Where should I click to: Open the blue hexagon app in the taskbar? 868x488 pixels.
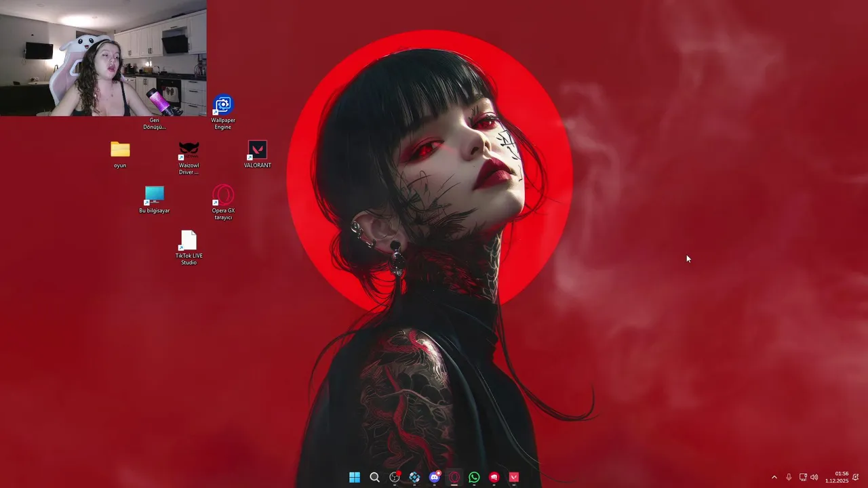(x=414, y=477)
